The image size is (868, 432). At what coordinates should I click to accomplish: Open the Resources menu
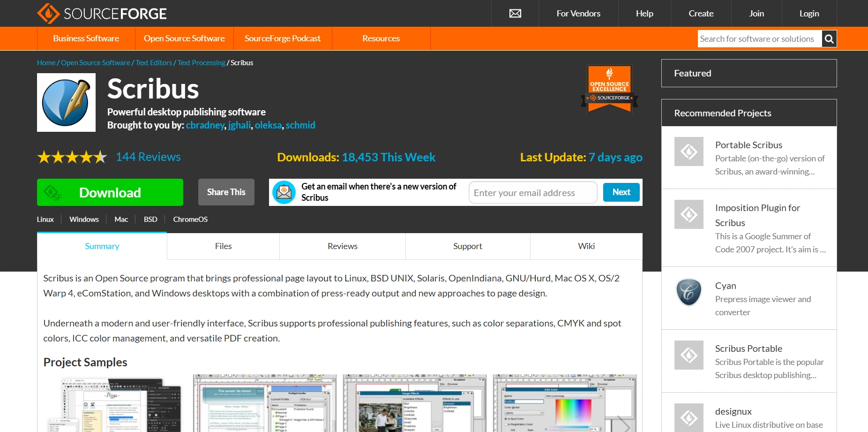[381, 38]
